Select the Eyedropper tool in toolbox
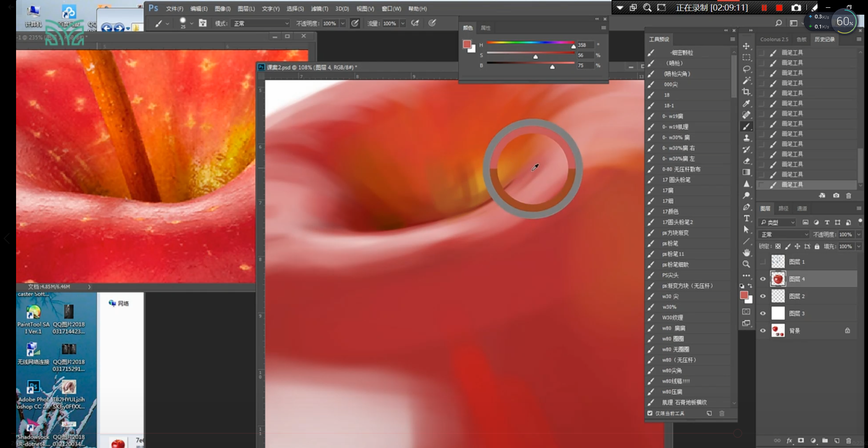Viewport: 868px width, 448px height. [746, 103]
